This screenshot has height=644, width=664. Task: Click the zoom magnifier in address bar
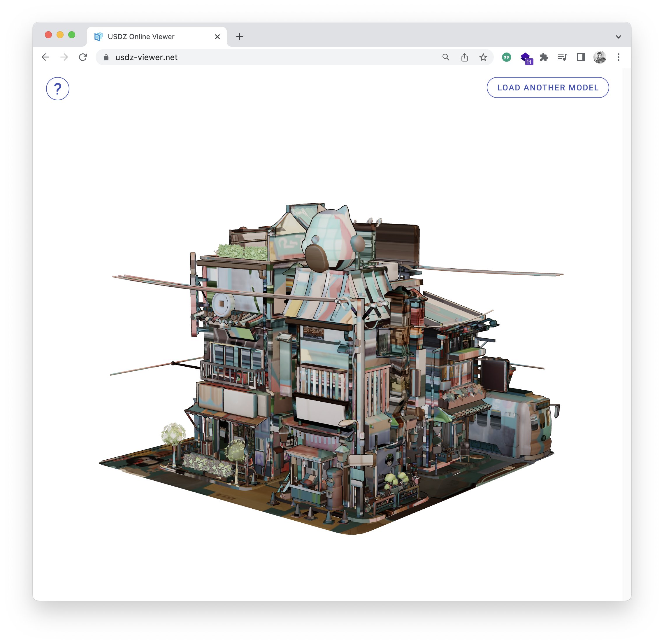[x=446, y=57]
